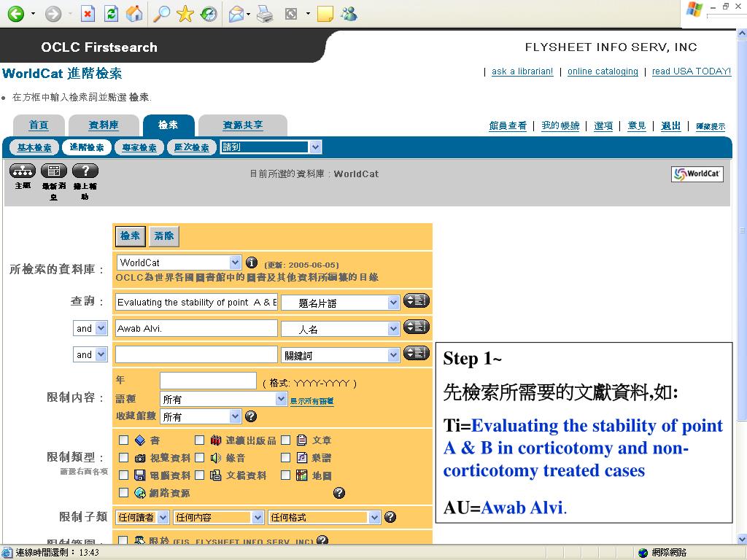The width and height of the screenshot is (747, 560).
Task: Refresh the page using the toolbar icon
Action: pyautogui.click(x=111, y=14)
